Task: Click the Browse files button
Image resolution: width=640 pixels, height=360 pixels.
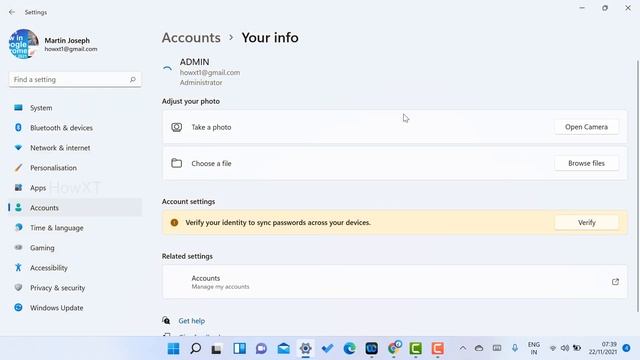Action: (x=586, y=163)
